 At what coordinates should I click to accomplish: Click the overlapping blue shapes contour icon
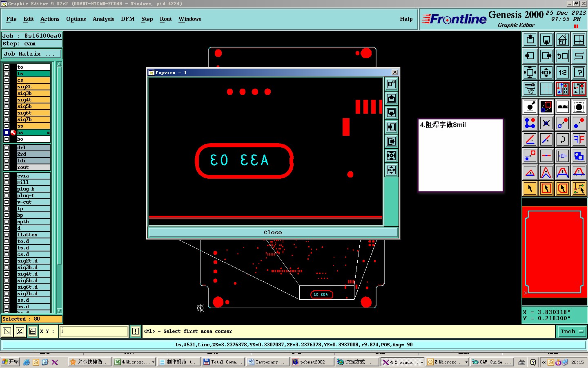(579, 156)
